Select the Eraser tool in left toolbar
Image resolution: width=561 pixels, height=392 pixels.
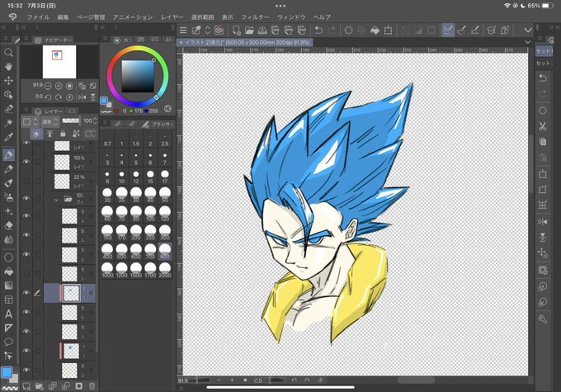tap(8, 225)
